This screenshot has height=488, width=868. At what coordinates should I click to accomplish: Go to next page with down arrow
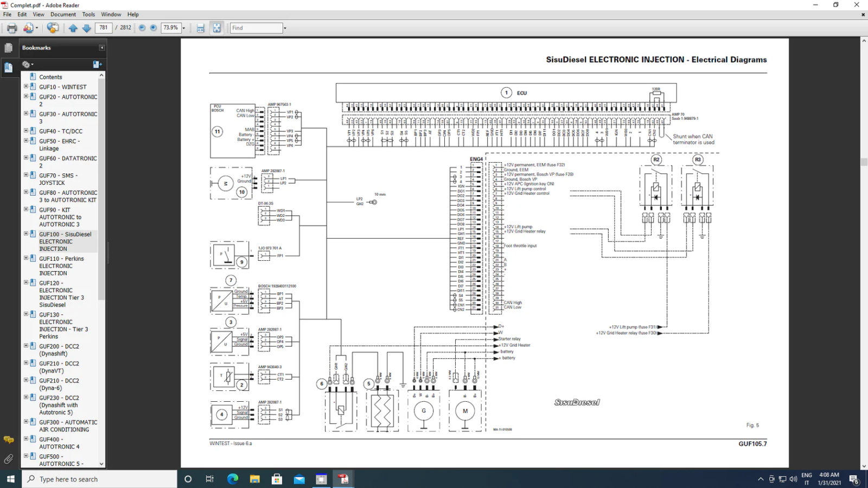pyautogui.click(x=87, y=28)
